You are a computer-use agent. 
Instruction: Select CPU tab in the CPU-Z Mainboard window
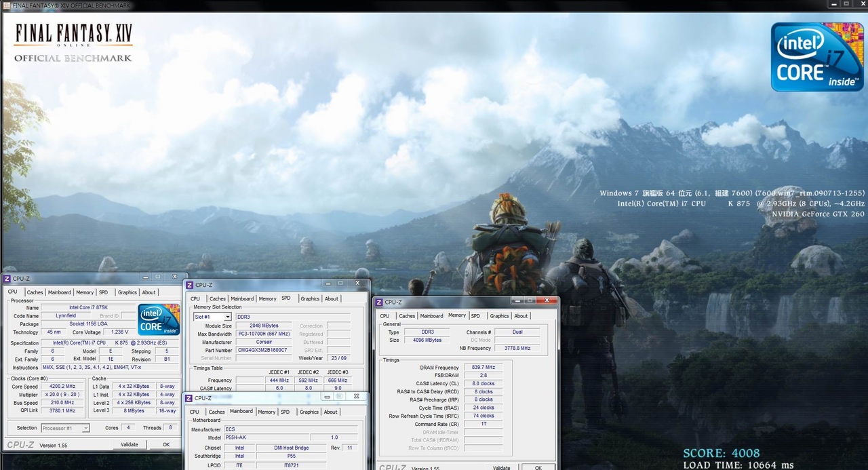(x=195, y=412)
